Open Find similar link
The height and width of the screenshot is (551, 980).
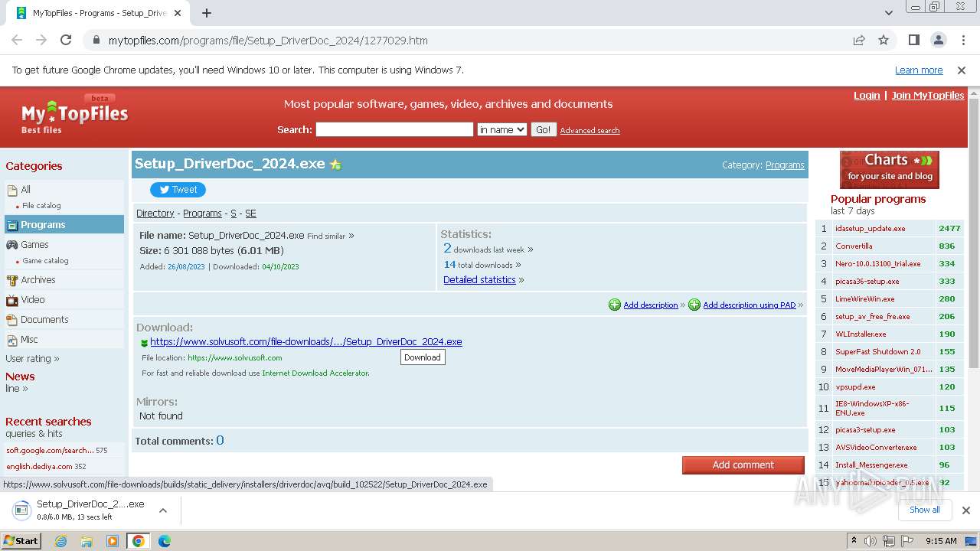pyautogui.click(x=326, y=236)
